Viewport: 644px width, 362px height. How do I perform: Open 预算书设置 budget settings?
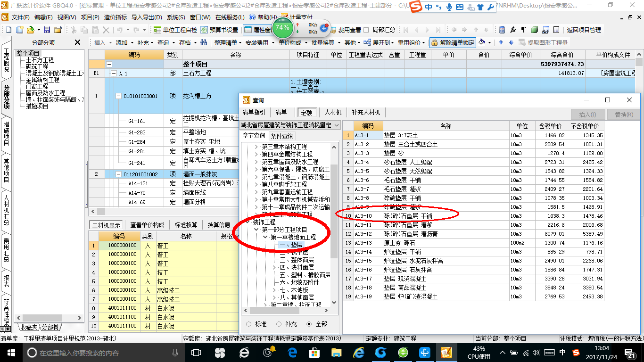(219, 30)
